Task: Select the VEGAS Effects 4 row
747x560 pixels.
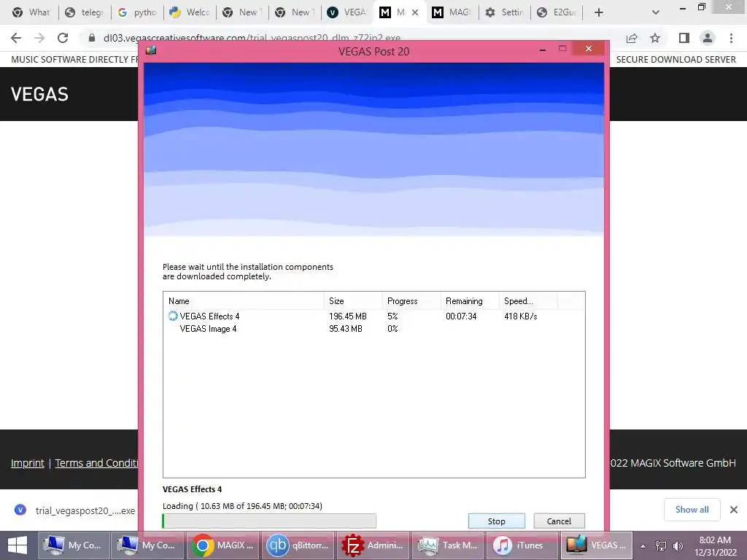Action: tap(373, 316)
